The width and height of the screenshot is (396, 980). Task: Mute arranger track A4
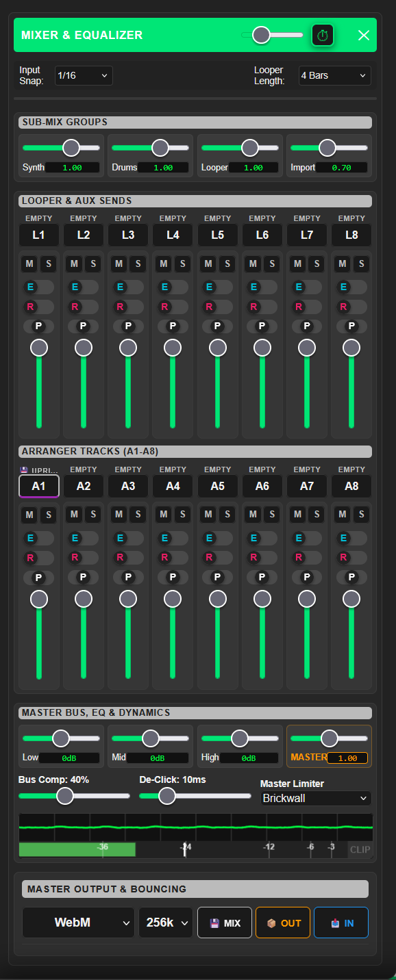click(164, 515)
